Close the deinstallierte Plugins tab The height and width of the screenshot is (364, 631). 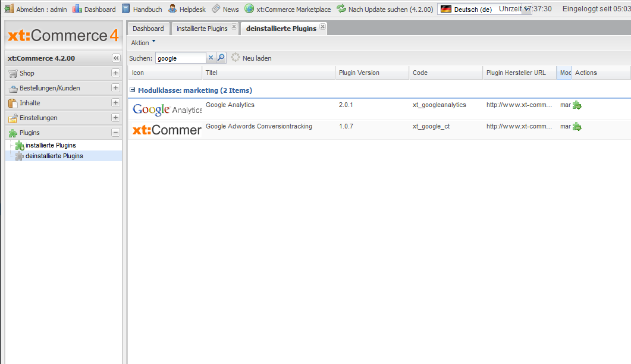click(x=322, y=27)
